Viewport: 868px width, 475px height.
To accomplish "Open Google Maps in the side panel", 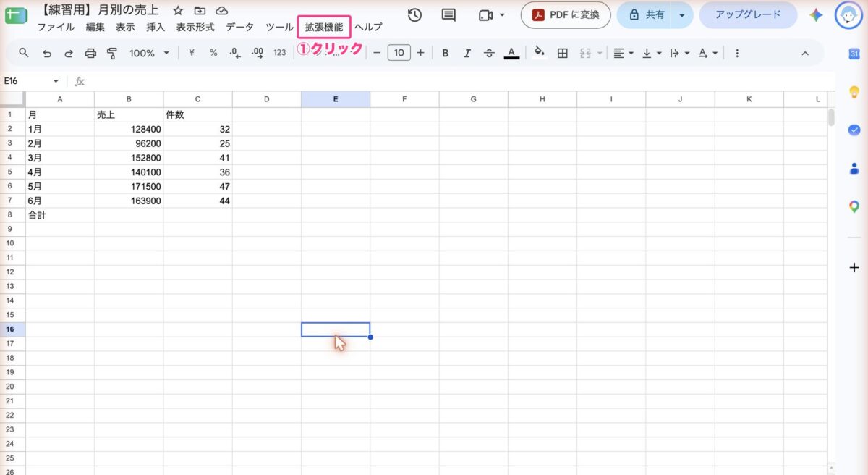I will pyautogui.click(x=854, y=206).
